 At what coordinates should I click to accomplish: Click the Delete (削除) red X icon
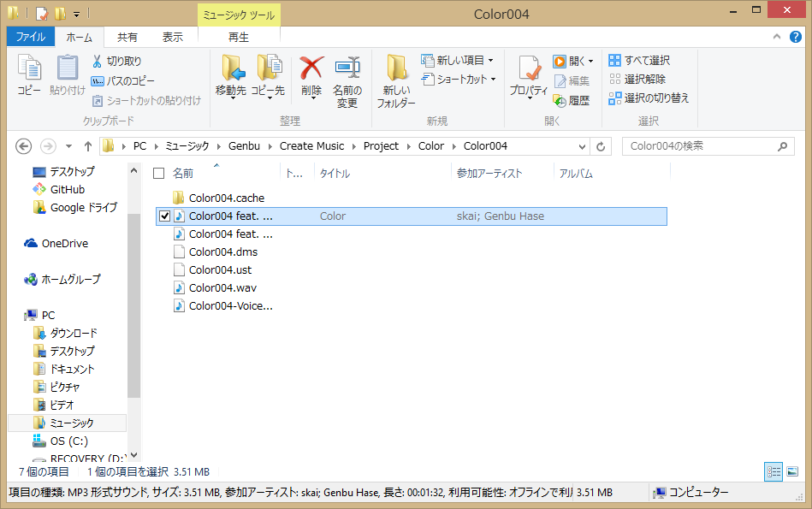pyautogui.click(x=311, y=68)
